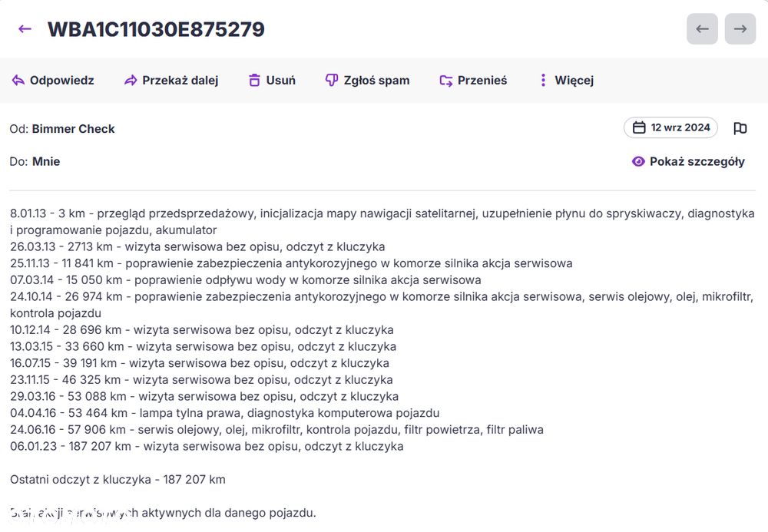Expand Pokaż szczegóły message details
Screen dimensions: 768x532
point(688,161)
